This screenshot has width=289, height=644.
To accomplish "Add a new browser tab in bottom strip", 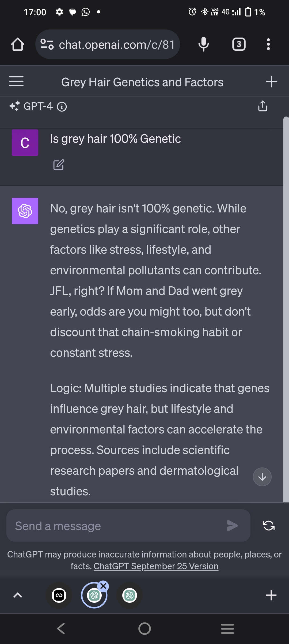I will tap(271, 595).
